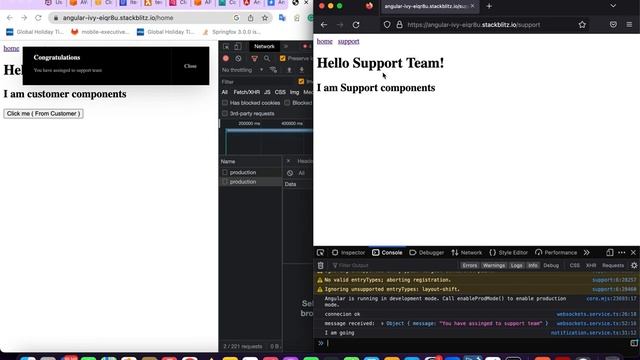The height and width of the screenshot is (360, 640).
Task: Go back in the Chrome window
Action: (10, 18)
